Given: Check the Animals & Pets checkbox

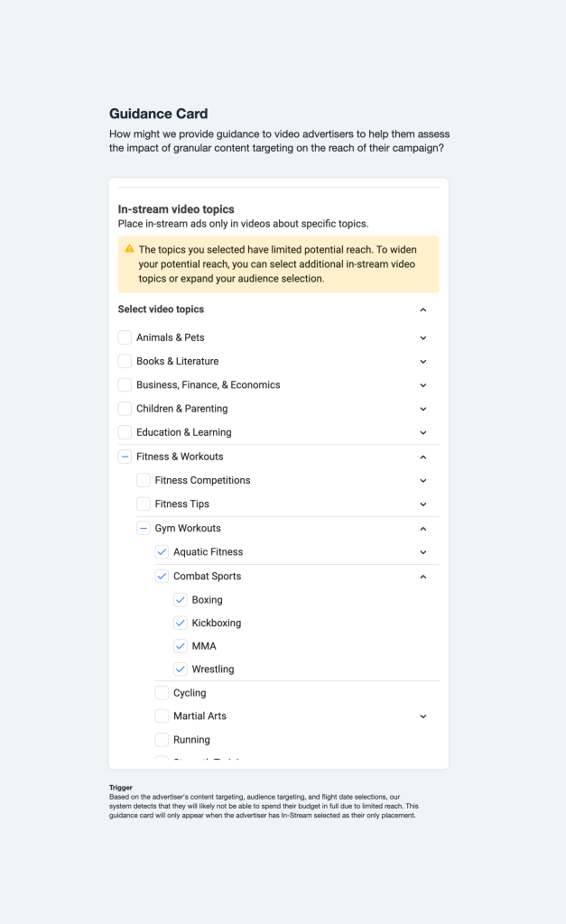Looking at the screenshot, I should pyautogui.click(x=125, y=337).
